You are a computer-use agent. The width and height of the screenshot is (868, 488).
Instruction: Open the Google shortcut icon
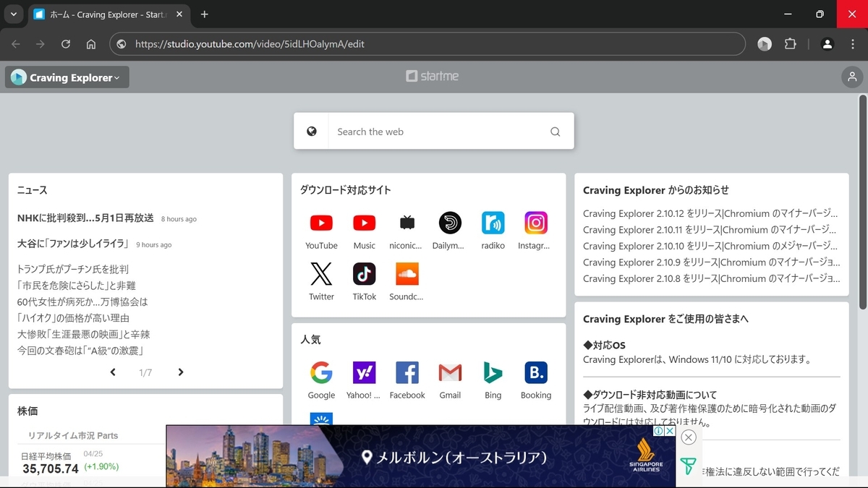(321, 372)
